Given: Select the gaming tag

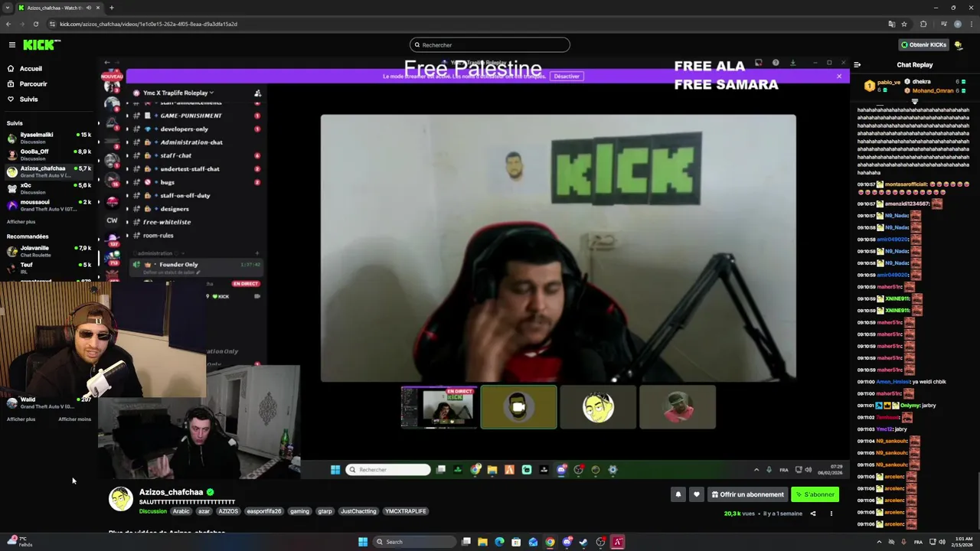Looking at the screenshot, I should pos(299,511).
